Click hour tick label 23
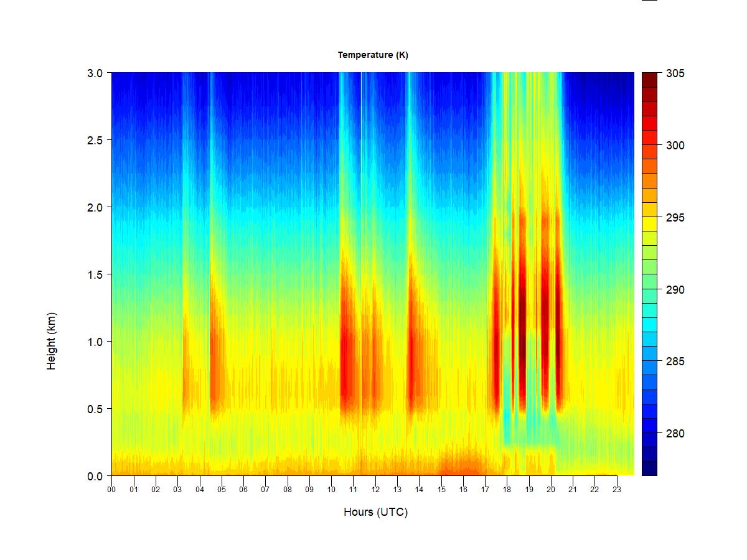The width and height of the screenshot is (747, 560). [617, 490]
